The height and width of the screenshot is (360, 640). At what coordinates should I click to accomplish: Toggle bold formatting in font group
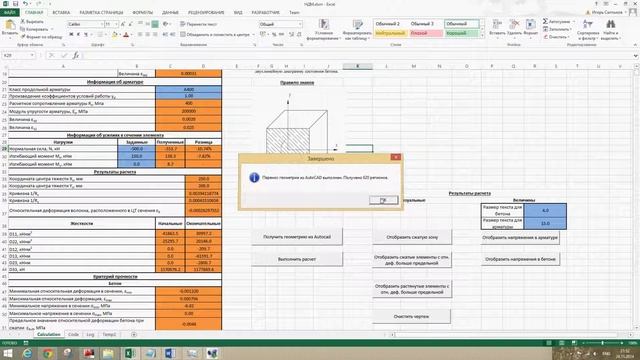click(71, 35)
